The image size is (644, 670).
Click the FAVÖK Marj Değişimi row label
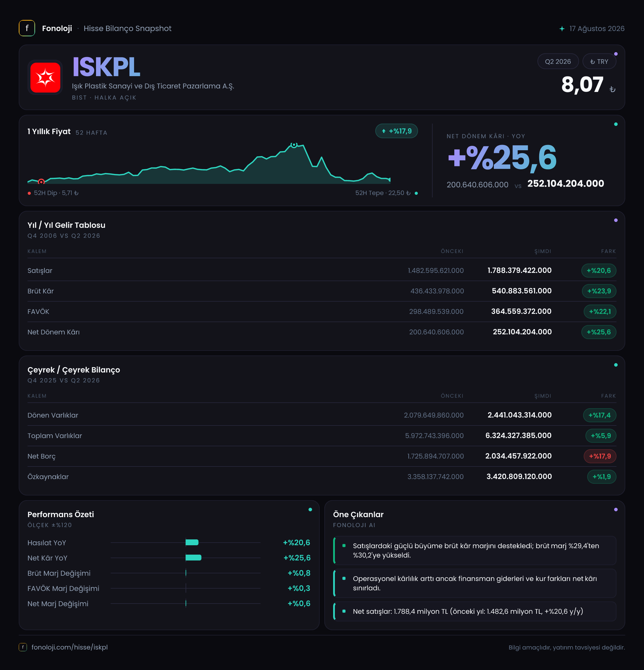pos(63,589)
